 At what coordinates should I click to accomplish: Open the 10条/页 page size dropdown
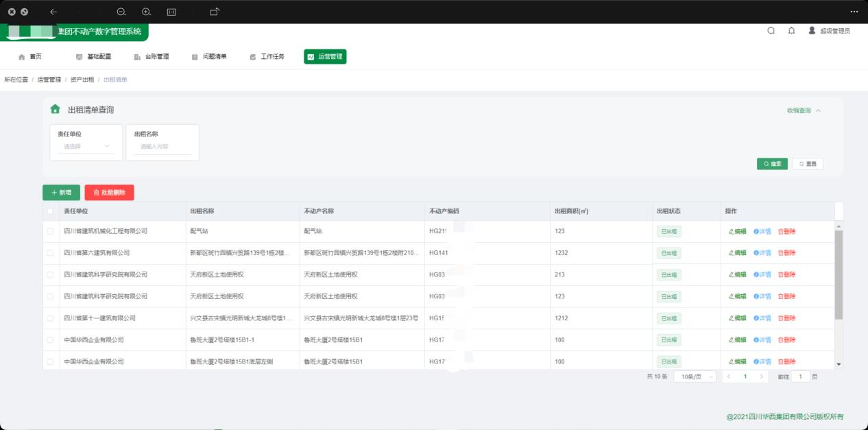pyautogui.click(x=695, y=377)
